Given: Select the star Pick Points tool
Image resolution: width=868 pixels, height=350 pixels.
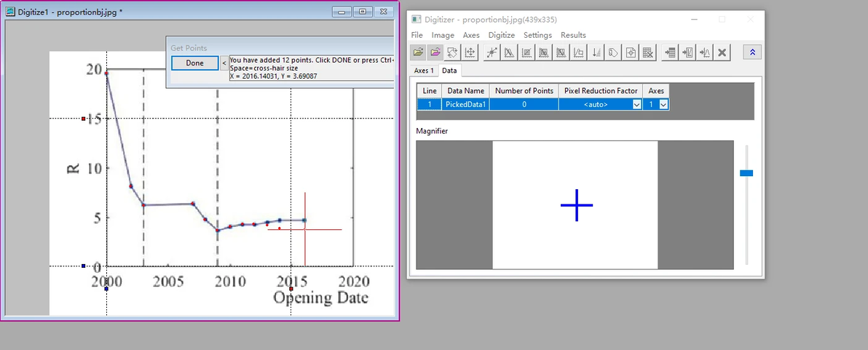Looking at the screenshot, I should (492, 52).
